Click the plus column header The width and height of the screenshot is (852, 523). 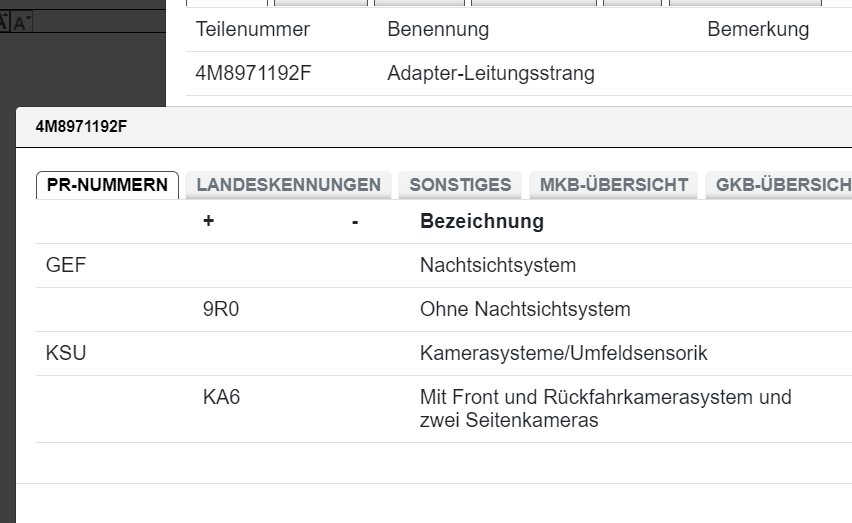208,222
